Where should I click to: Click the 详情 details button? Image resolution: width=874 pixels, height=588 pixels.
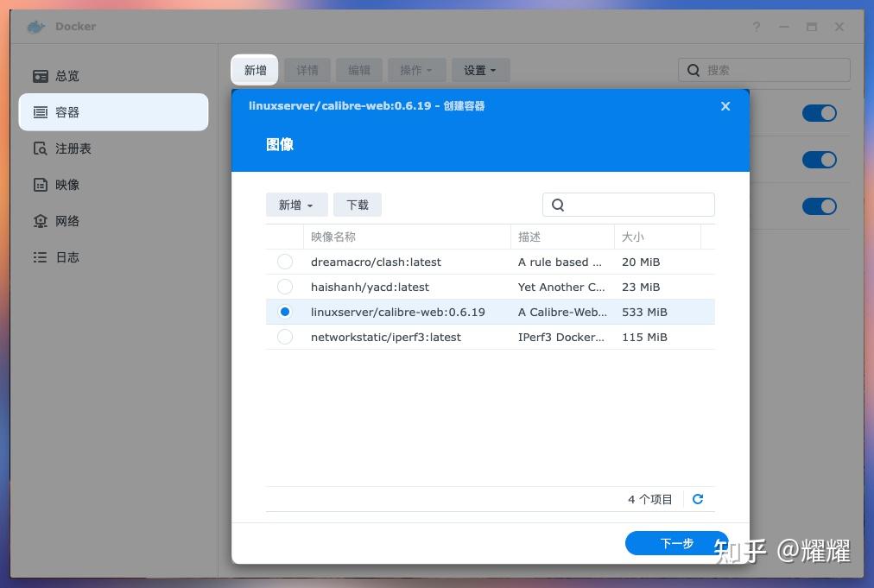[307, 70]
